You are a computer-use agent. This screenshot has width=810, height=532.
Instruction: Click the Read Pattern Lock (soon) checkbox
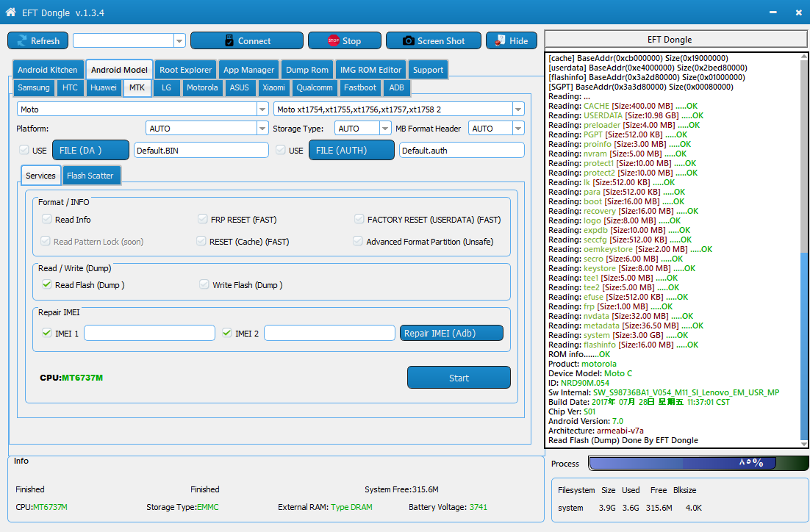click(46, 241)
